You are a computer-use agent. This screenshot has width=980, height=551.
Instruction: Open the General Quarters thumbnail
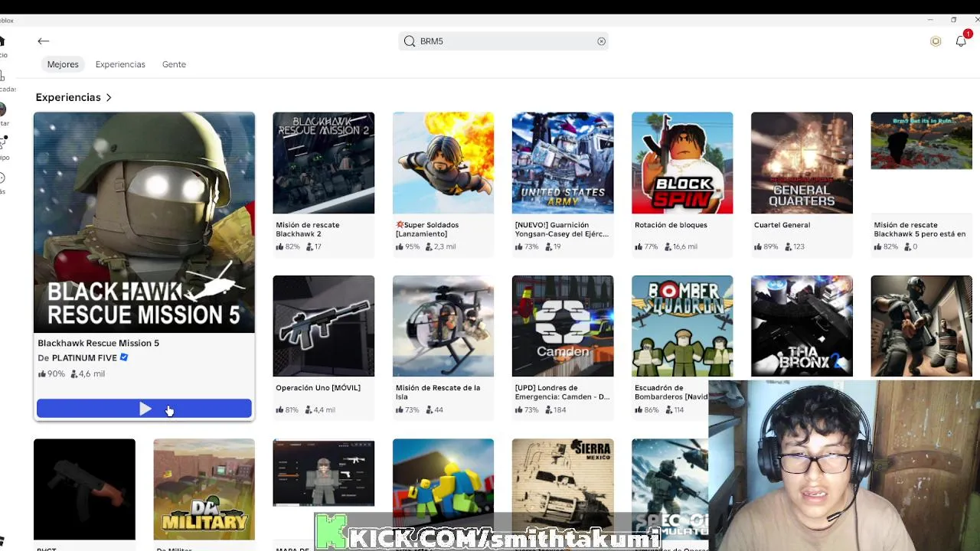(802, 163)
